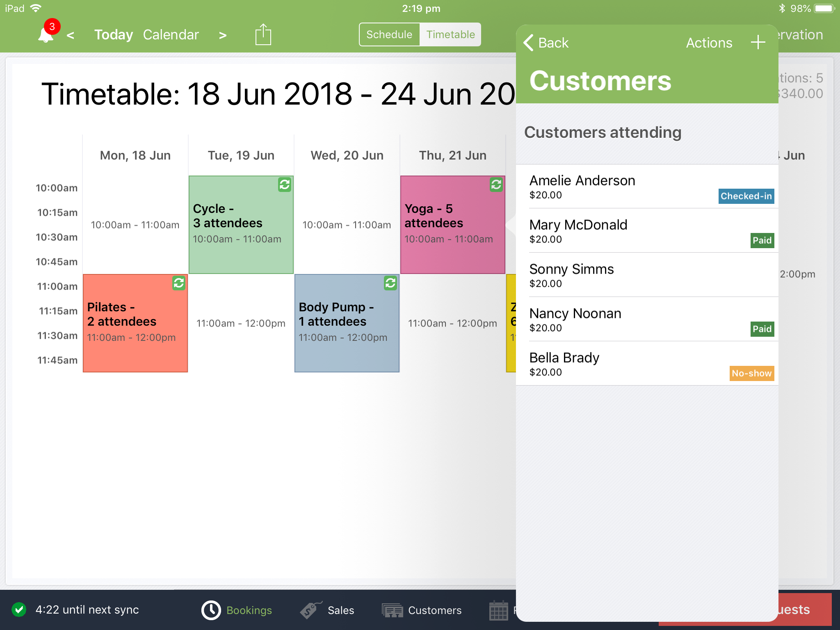The height and width of the screenshot is (630, 840).
Task: Tap recurring icon on Yoga class
Action: pos(496,185)
